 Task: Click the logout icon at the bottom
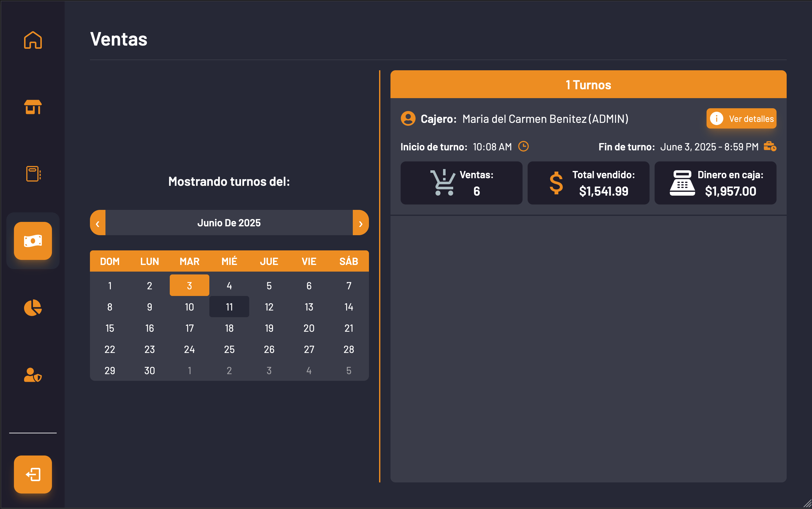tap(33, 475)
